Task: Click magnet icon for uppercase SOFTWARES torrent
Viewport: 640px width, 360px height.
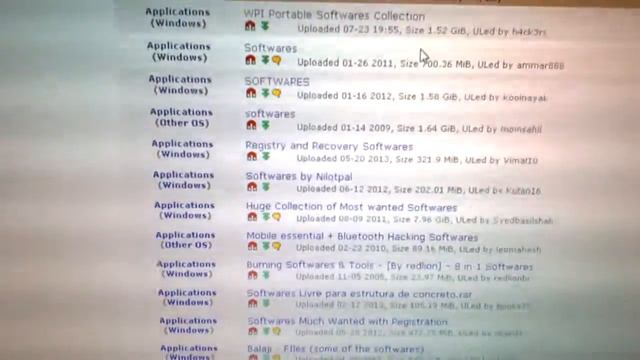Action: (251, 93)
